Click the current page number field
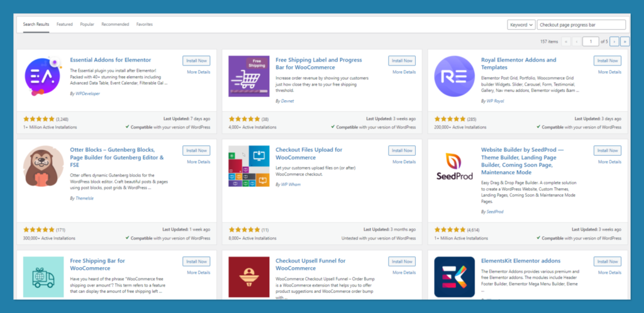 (591, 42)
